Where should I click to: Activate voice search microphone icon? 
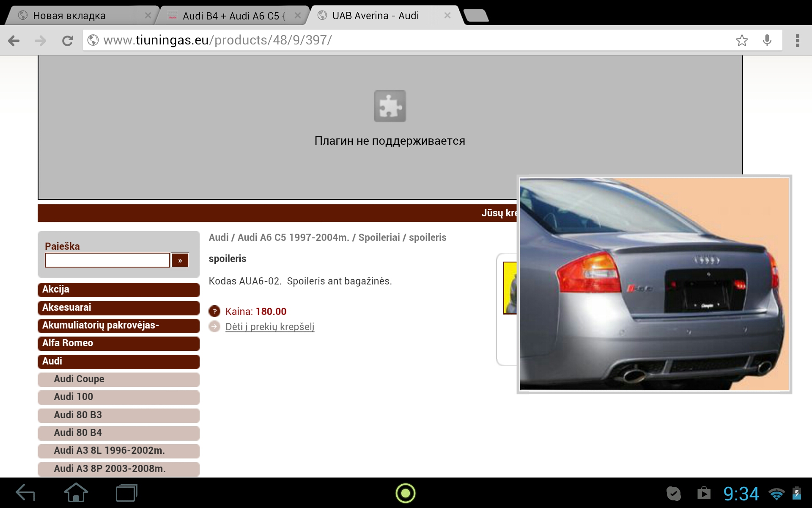[x=767, y=41]
